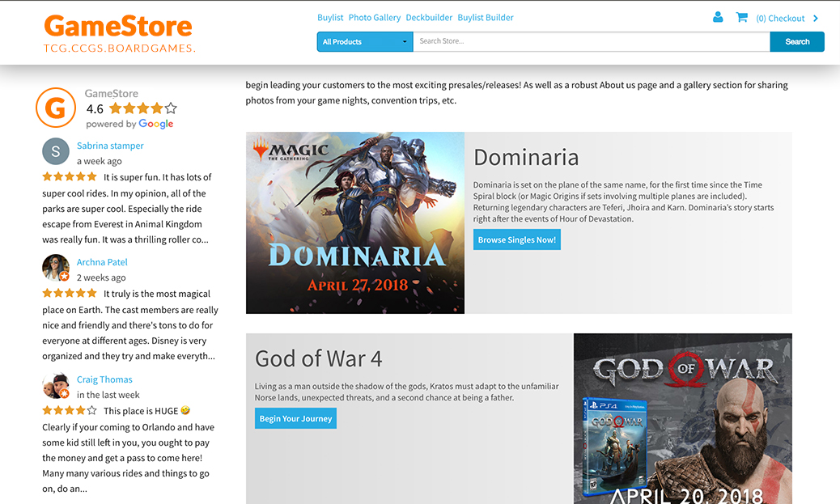Click the chevron arrow beside Checkout

click(x=816, y=19)
